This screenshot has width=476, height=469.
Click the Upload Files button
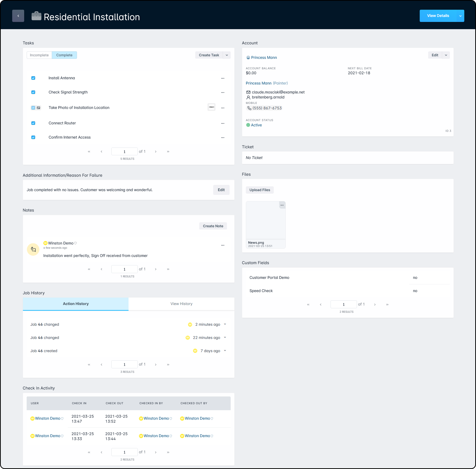260,190
